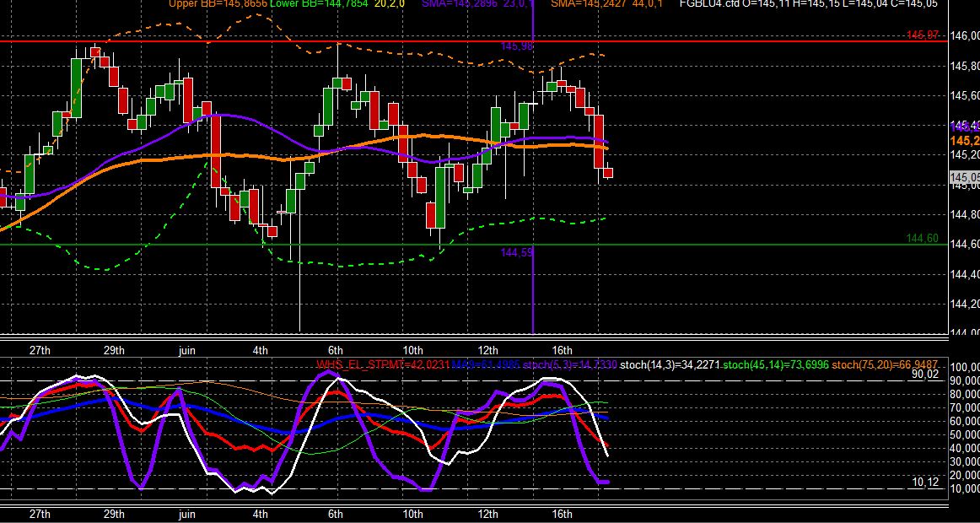Click the purple 144,59 marker label
Image resolution: width=980 pixels, height=523 pixels.
tap(517, 252)
